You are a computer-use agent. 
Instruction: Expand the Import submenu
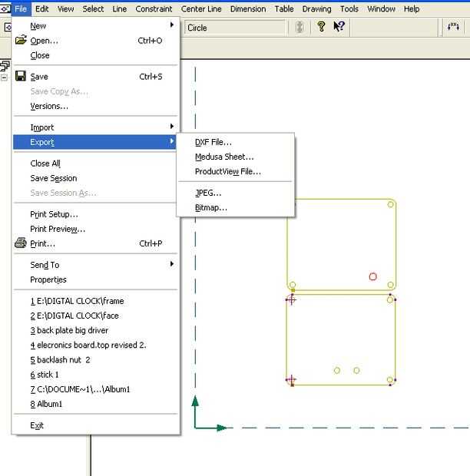click(94, 127)
